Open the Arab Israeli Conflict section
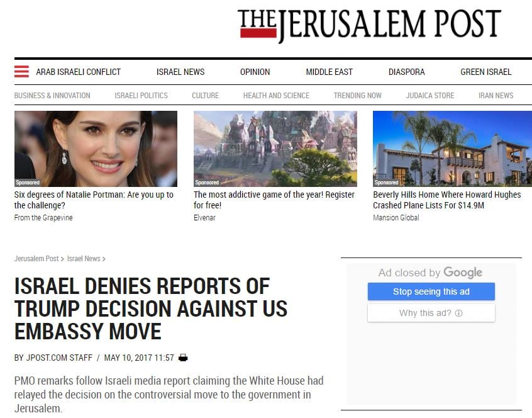 pos(79,72)
